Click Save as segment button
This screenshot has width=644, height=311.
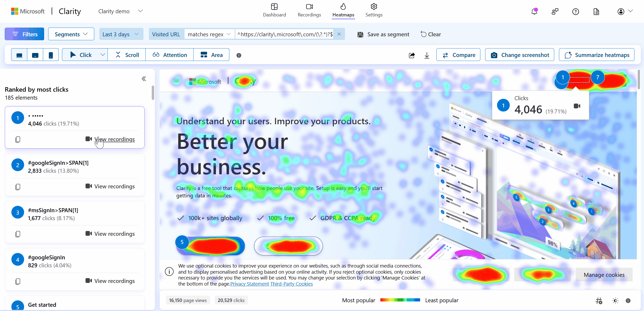pyautogui.click(x=383, y=34)
